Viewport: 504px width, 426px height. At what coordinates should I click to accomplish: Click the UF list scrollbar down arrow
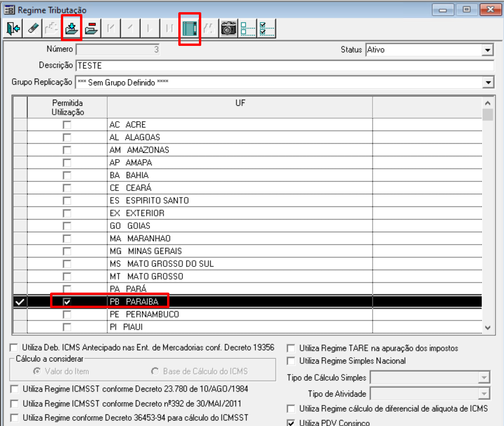click(488, 328)
